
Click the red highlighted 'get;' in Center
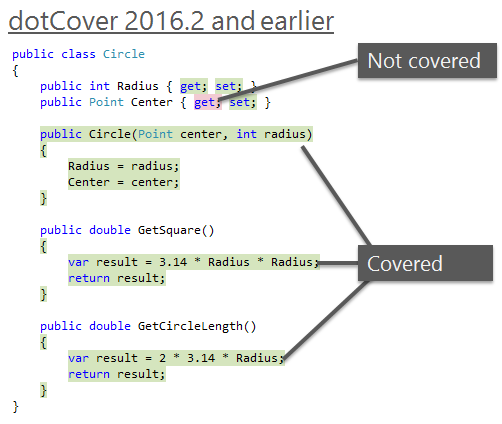click(208, 102)
